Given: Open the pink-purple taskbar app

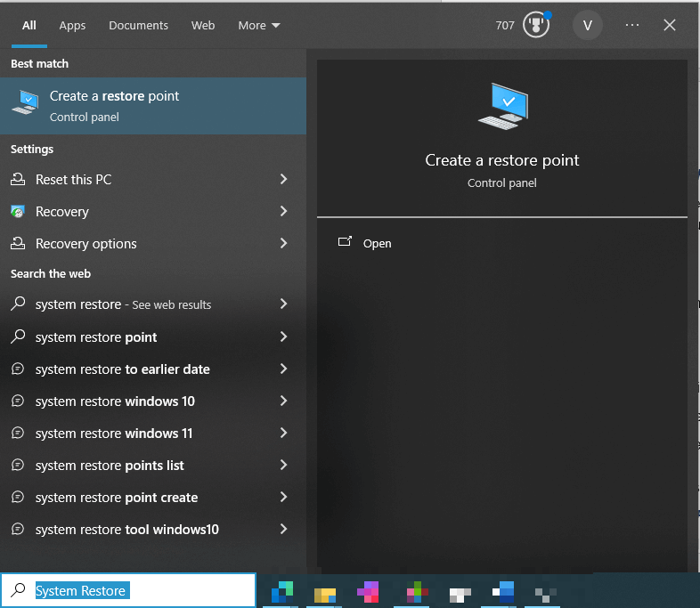Looking at the screenshot, I should [368, 592].
